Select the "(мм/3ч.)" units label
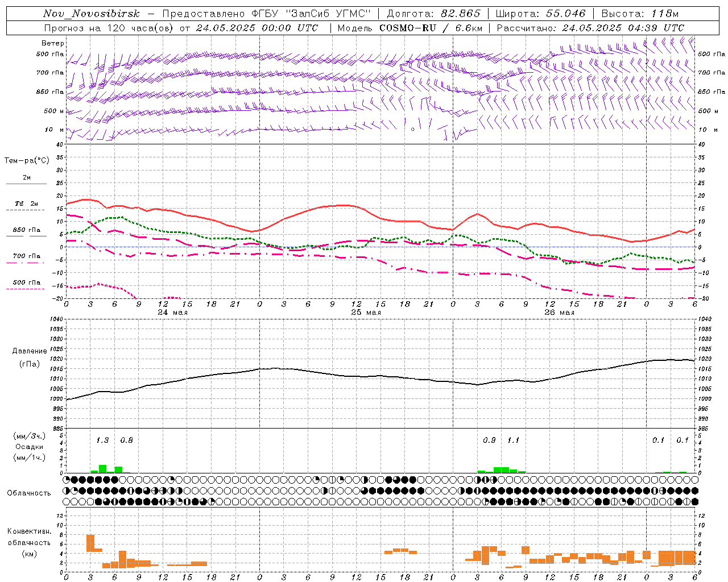 [x=30, y=436]
